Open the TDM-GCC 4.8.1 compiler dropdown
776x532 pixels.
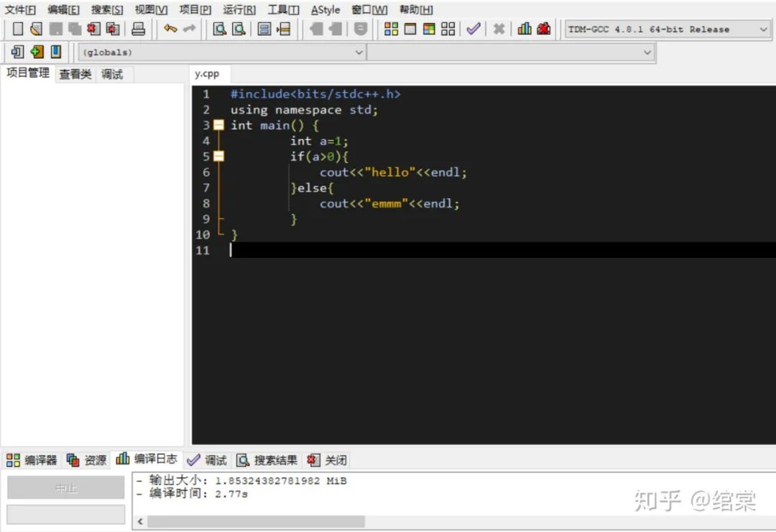667,29
